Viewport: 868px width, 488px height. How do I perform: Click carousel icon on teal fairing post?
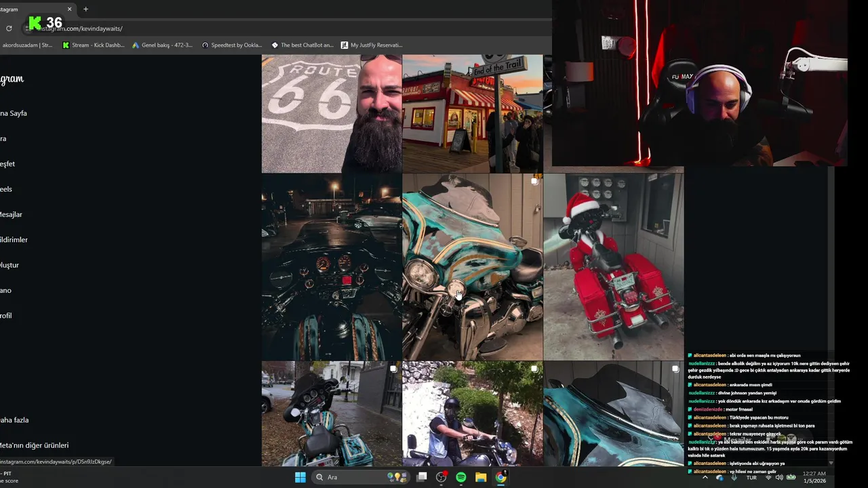[534, 181]
